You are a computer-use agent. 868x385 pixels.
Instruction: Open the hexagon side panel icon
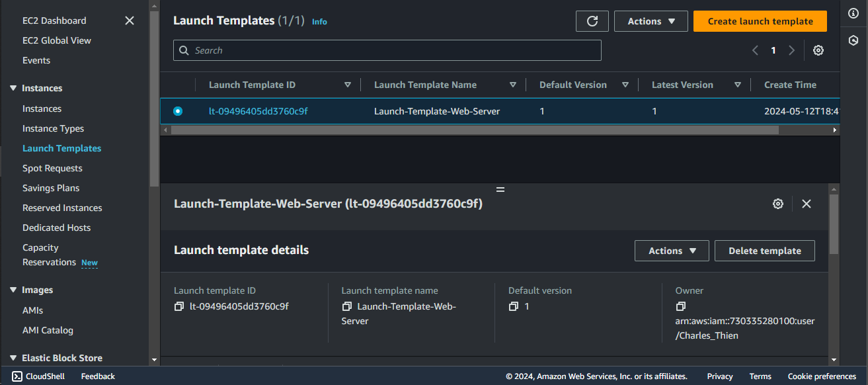point(853,40)
